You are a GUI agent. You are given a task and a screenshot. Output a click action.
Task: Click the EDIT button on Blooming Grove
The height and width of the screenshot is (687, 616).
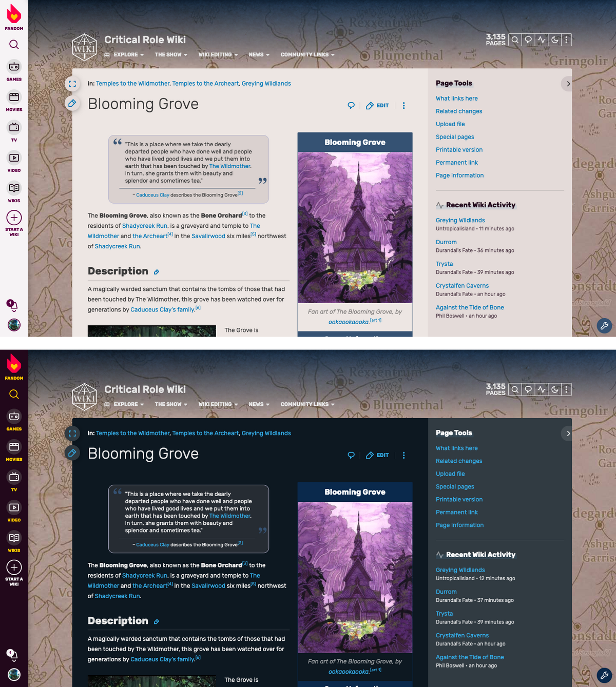(x=377, y=105)
